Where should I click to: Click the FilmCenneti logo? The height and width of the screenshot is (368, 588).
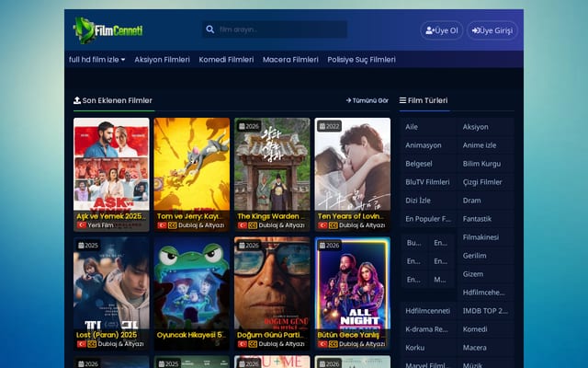point(108,30)
